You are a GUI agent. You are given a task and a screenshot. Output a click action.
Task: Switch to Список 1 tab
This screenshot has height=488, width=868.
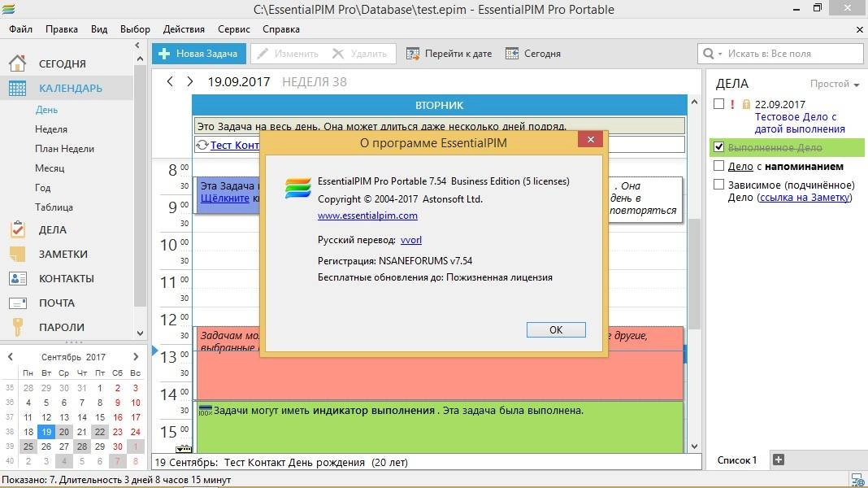point(737,460)
